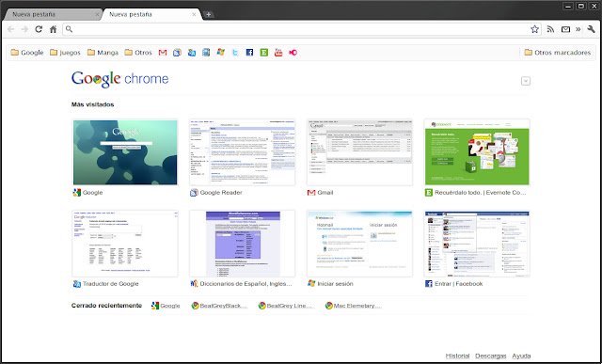The height and width of the screenshot is (364, 602).
Task: Expand the new tab page options dropdown
Action: click(526, 81)
